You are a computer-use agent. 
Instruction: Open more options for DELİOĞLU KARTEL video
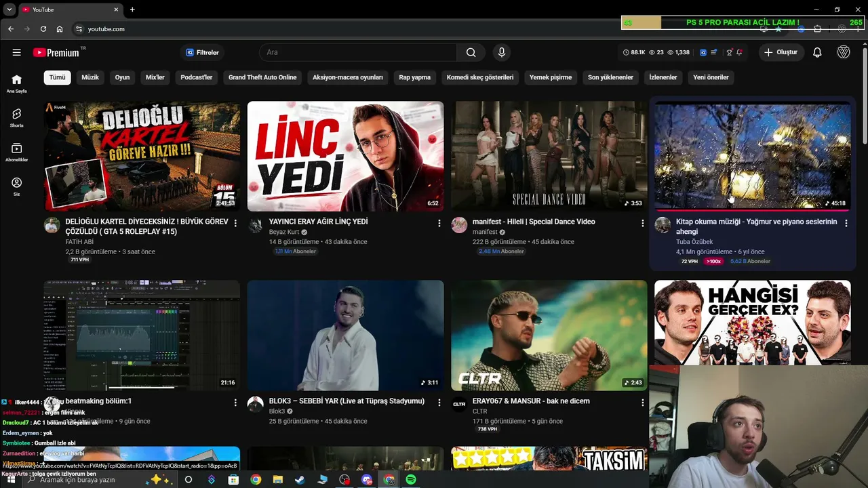coord(235,223)
